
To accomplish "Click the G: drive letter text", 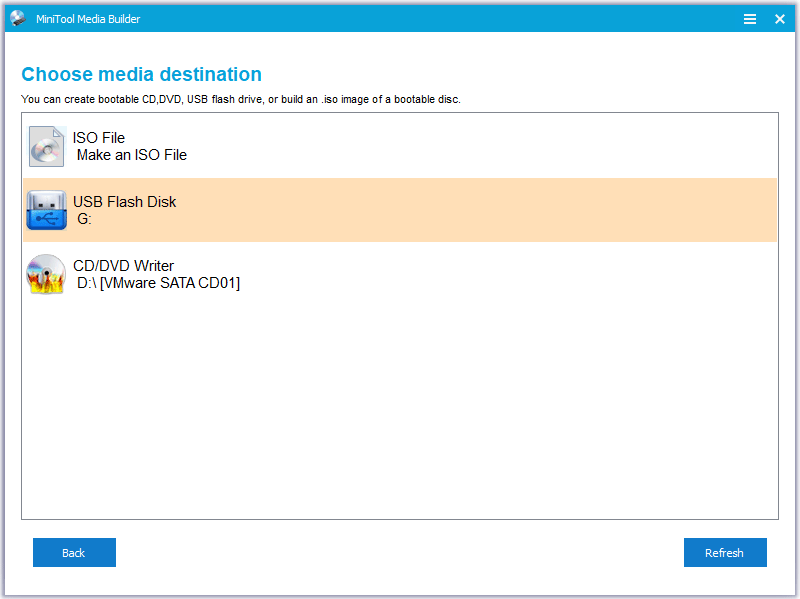I will tap(85, 219).
